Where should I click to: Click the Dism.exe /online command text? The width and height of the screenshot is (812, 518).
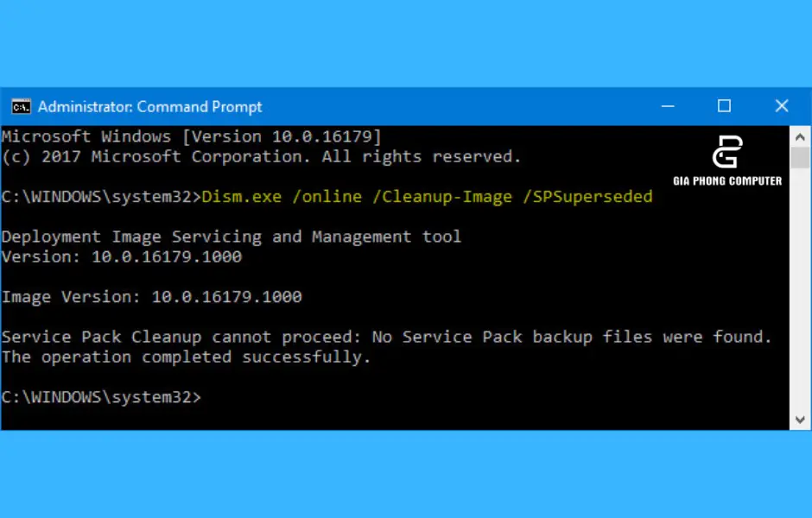pos(283,196)
